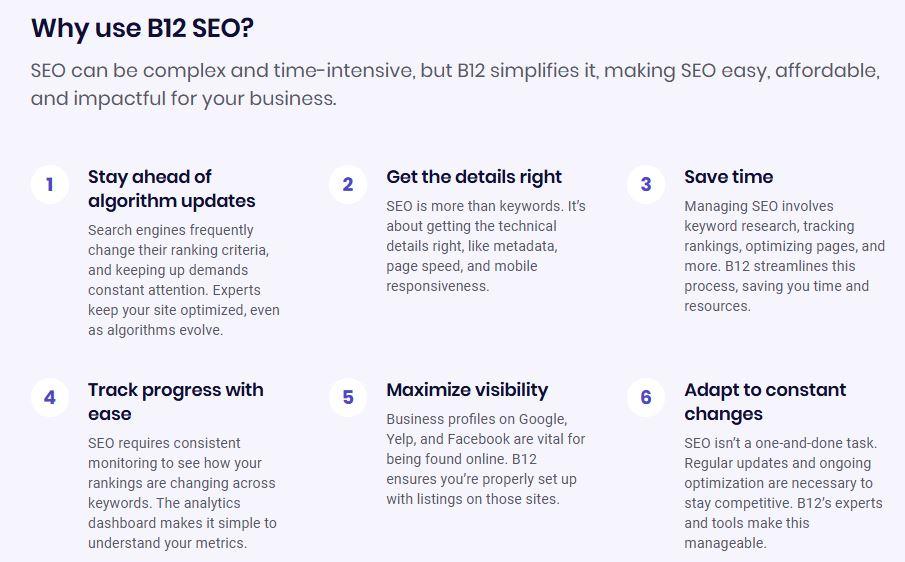Image resolution: width=905 pixels, height=562 pixels.
Task: Click the "Why use B12 SEO?" heading
Action: coord(142,28)
